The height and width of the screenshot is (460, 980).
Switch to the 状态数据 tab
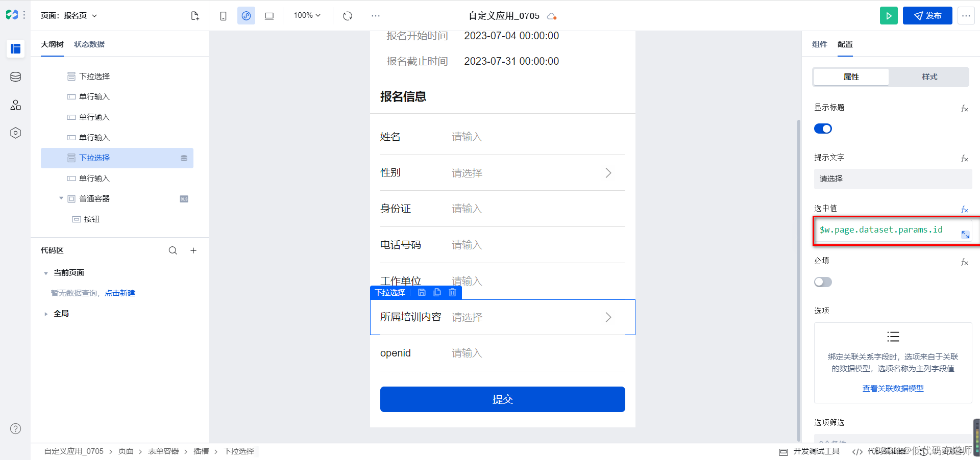tap(89, 44)
